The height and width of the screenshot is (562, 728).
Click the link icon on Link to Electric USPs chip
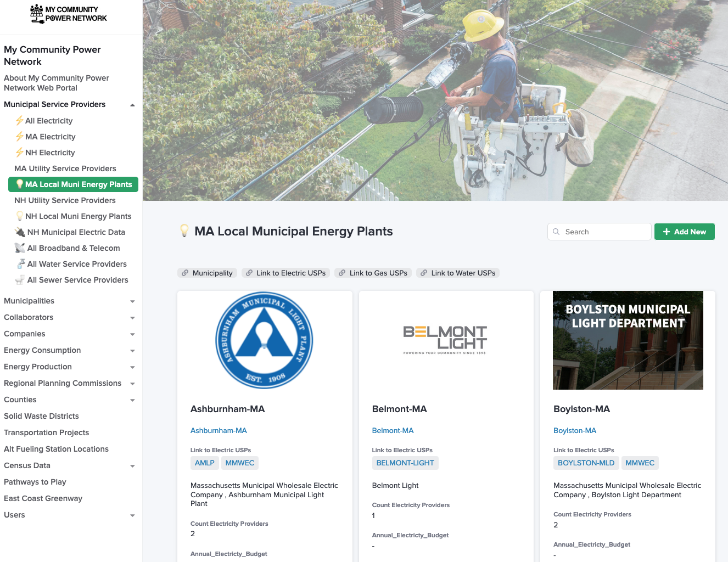[249, 273]
